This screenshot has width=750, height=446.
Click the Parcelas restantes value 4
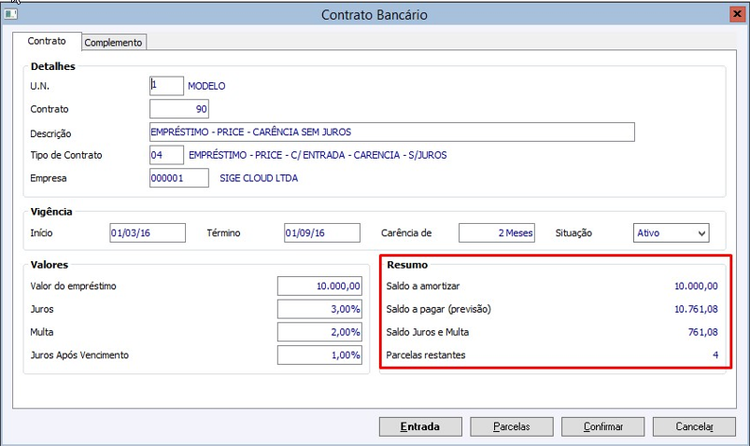click(715, 355)
